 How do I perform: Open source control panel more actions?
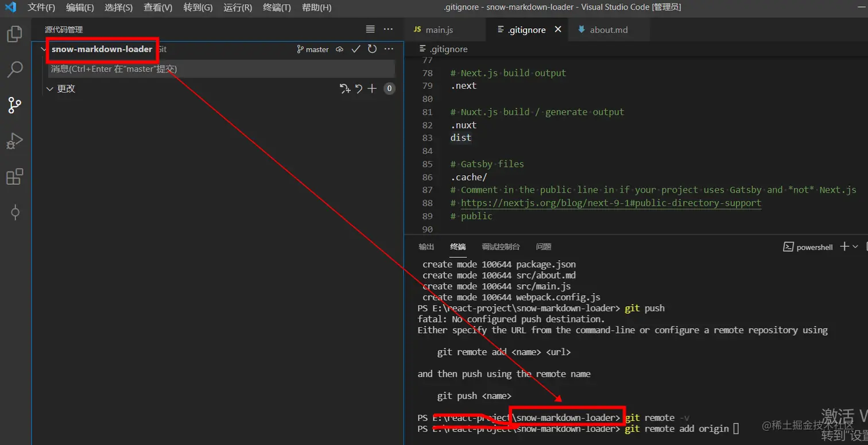click(x=389, y=29)
